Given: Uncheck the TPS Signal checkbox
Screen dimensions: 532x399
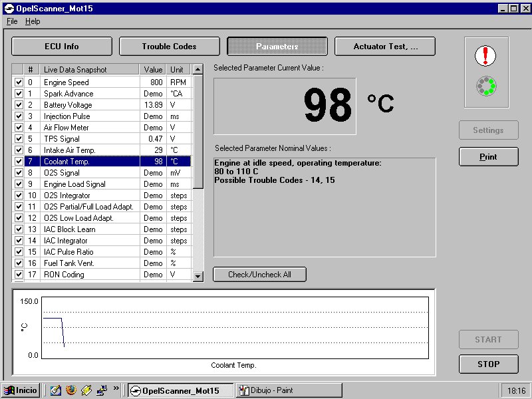Looking at the screenshot, I should [x=19, y=139].
